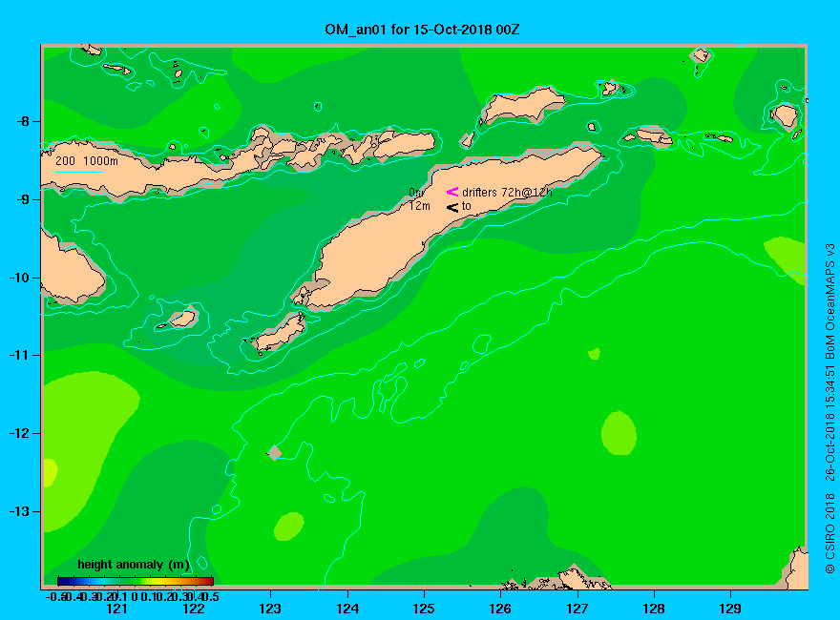Click the latitude label -10
Image resolution: width=840 pixels, height=620 pixels.
pos(19,278)
